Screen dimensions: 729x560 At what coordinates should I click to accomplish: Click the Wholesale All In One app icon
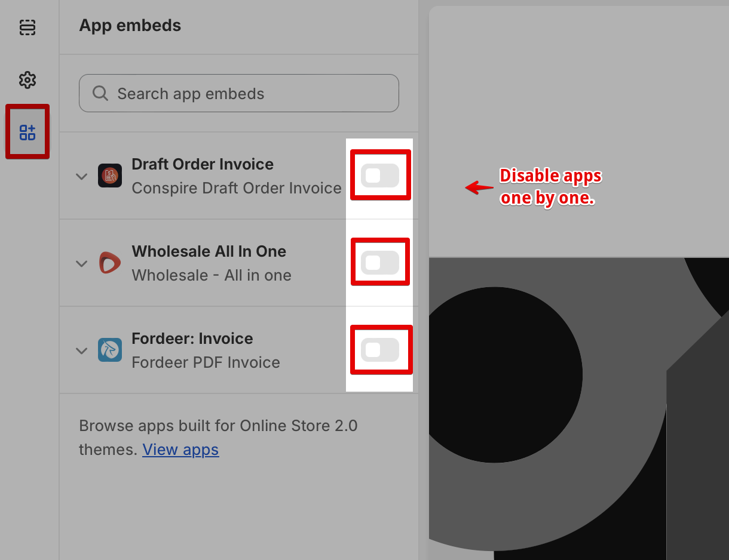coord(110,263)
